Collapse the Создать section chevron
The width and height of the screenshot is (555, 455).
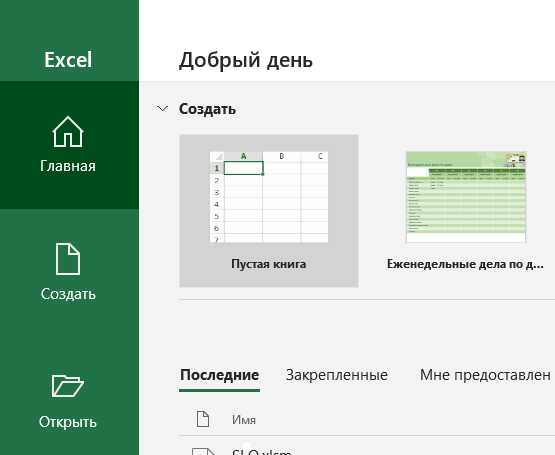click(162, 109)
